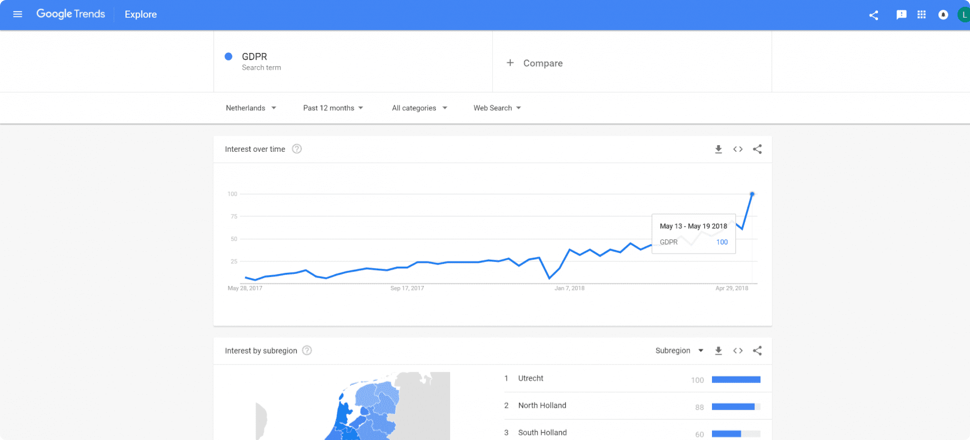Open help for Interest by subregion

(x=307, y=351)
